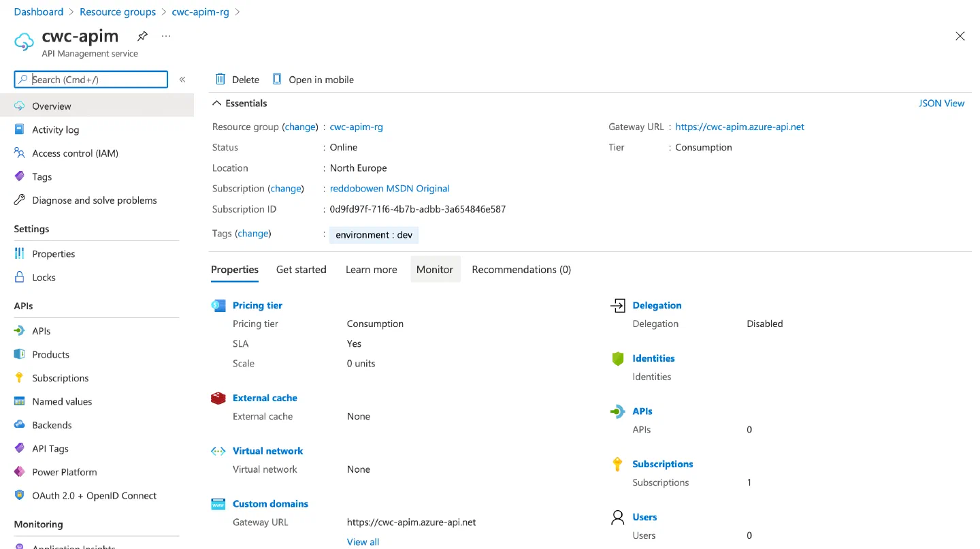
Task: Click the Custom domains section icon
Action: point(218,504)
